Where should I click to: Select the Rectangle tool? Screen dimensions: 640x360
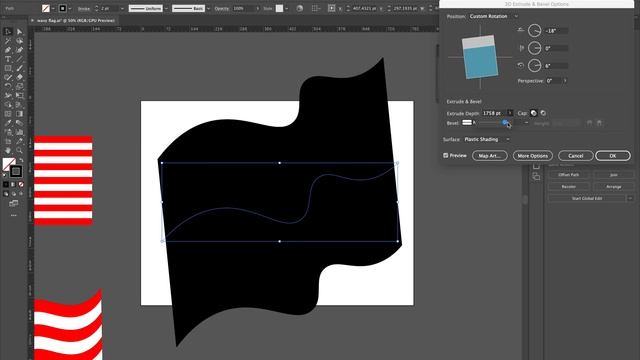(8, 68)
